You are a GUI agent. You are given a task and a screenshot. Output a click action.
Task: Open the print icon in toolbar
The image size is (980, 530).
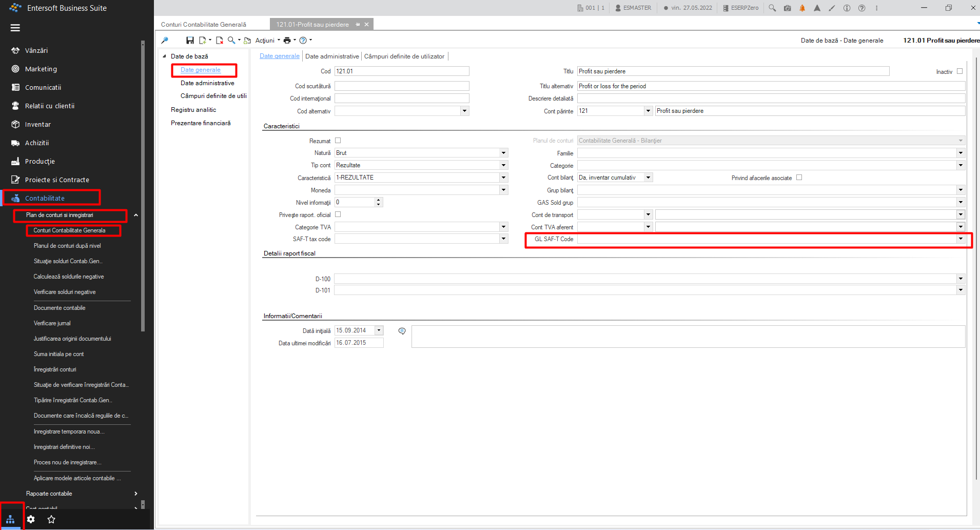click(x=287, y=40)
